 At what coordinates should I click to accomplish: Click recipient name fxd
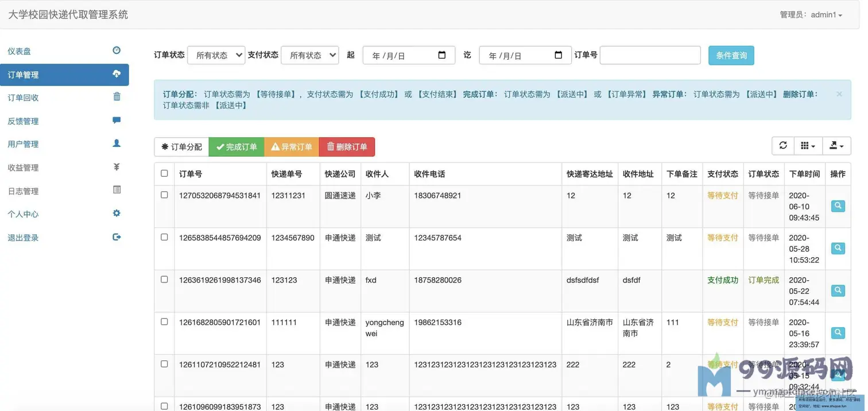371,280
